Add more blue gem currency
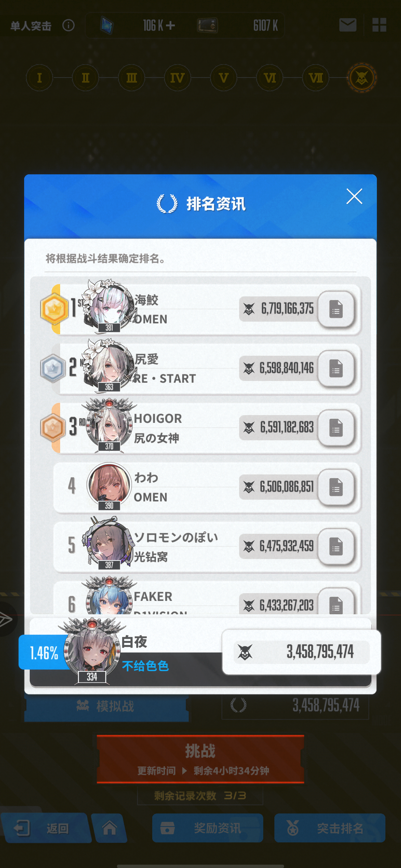Viewport: 401px width, 868px height. [x=170, y=25]
